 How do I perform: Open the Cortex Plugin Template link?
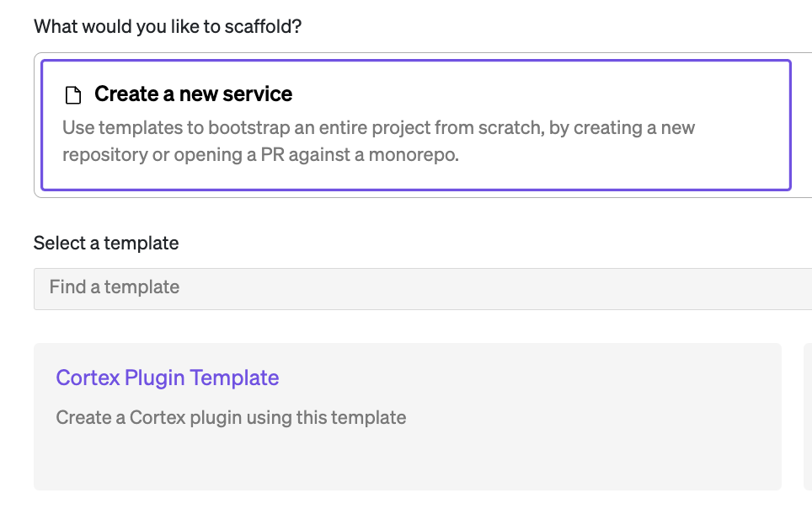tap(167, 378)
